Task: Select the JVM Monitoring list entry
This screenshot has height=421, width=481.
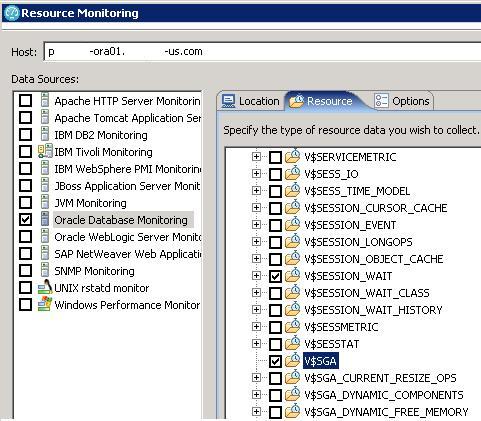Action: (x=90, y=203)
